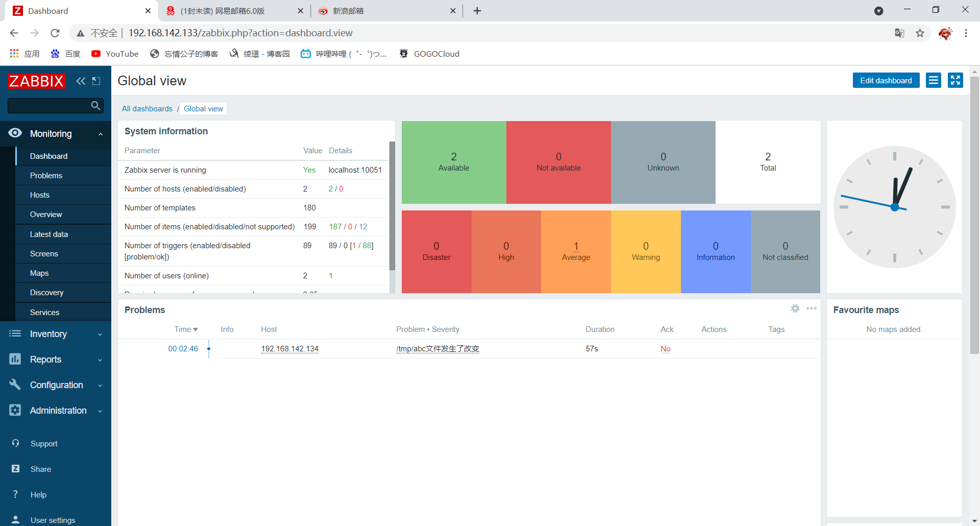
Task: Expand the Configuration menu section
Action: click(x=100, y=385)
